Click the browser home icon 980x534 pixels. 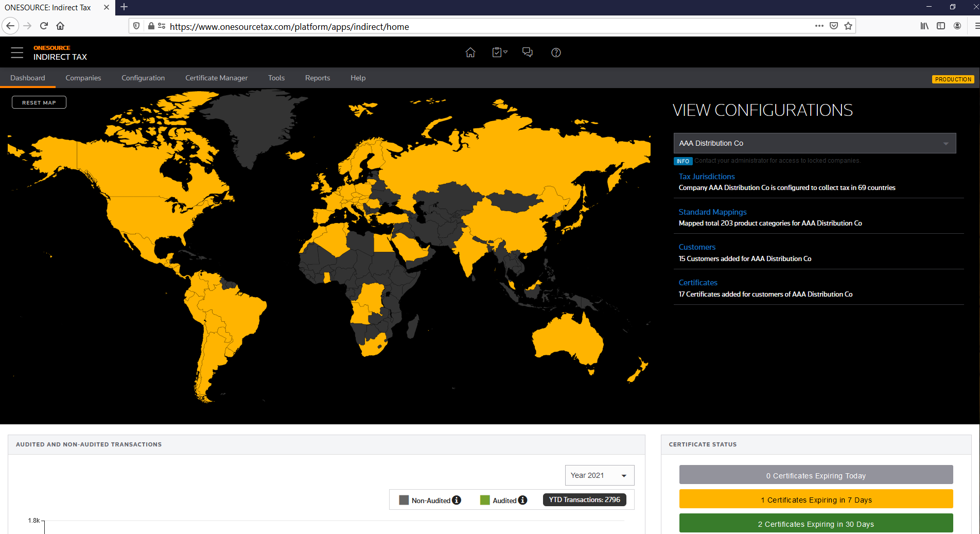pyautogui.click(x=60, y=26)
